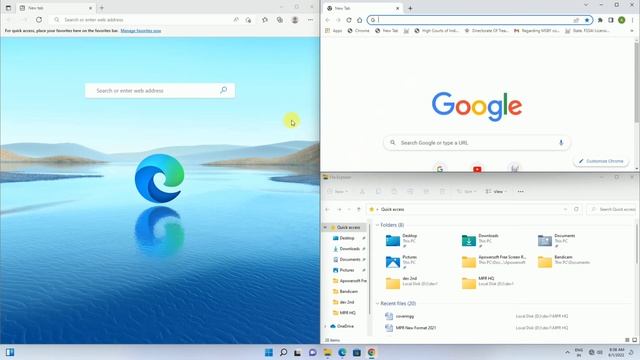Viewport: 640px width, 360px height.
Task: Open Chrome extensions puzzle icon
Action: 600,20
